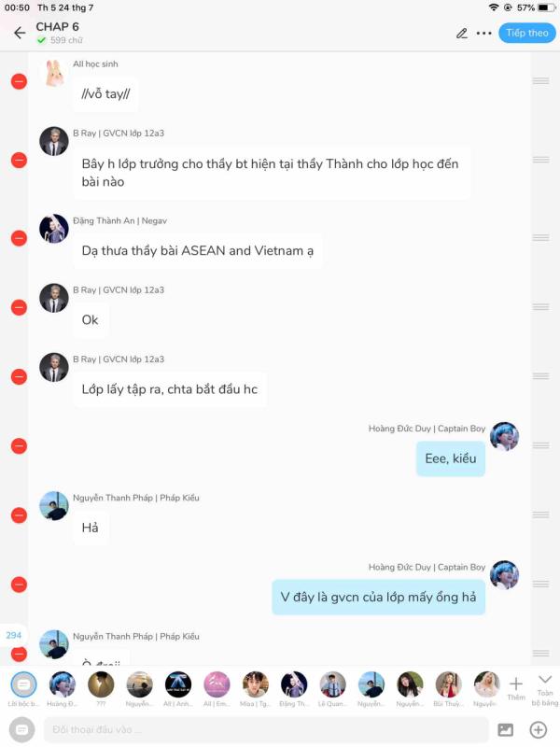This screenshot has height=747, width=560.
Task: Open the three-dots more options menu
Action: click(x=483, y=34)
